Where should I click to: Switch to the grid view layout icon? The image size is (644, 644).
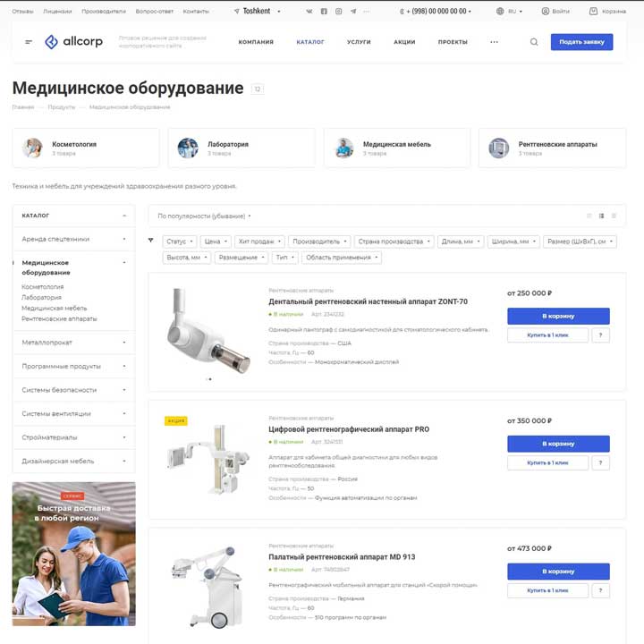pos(589,216)
